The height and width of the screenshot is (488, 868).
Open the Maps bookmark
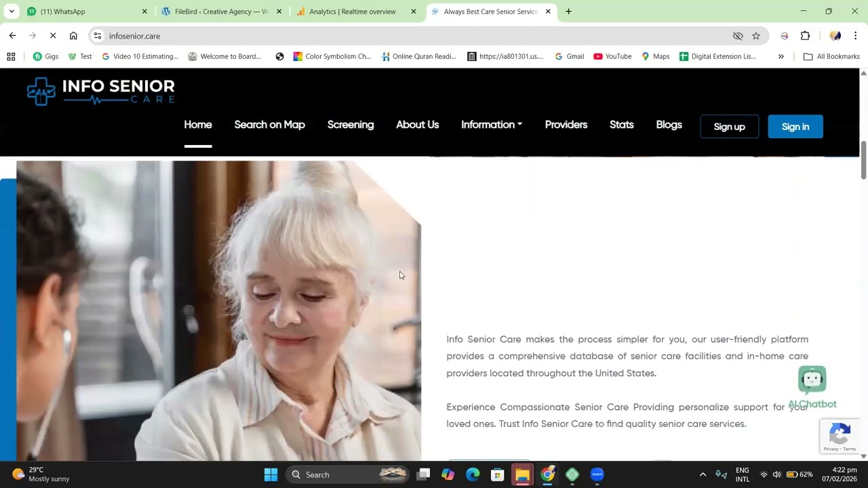coord(656,56)
